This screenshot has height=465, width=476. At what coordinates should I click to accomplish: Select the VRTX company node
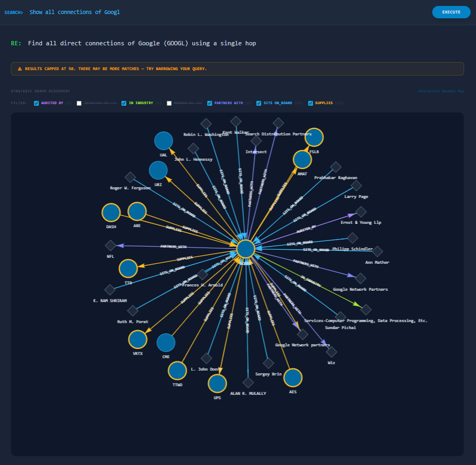(x=138, y=339)
